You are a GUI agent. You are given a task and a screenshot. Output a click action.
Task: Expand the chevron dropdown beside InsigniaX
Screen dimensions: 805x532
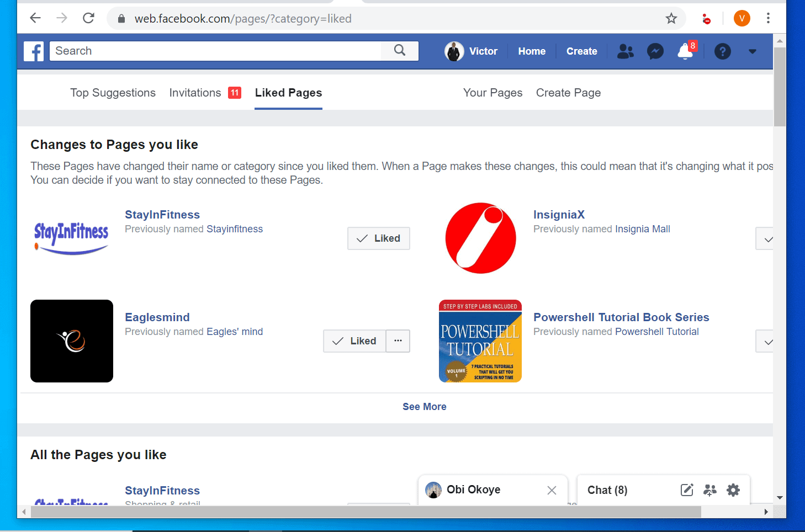pos(765,239)
